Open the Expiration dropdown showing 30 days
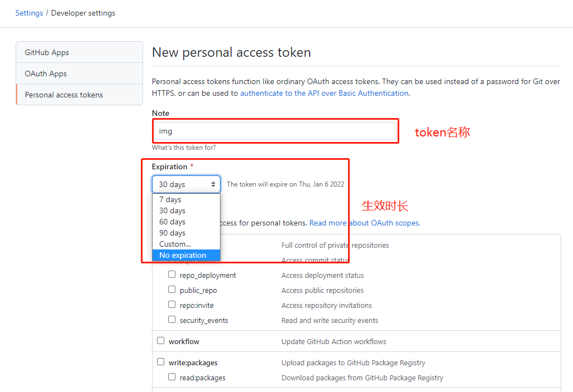 [x=186, y=184]
